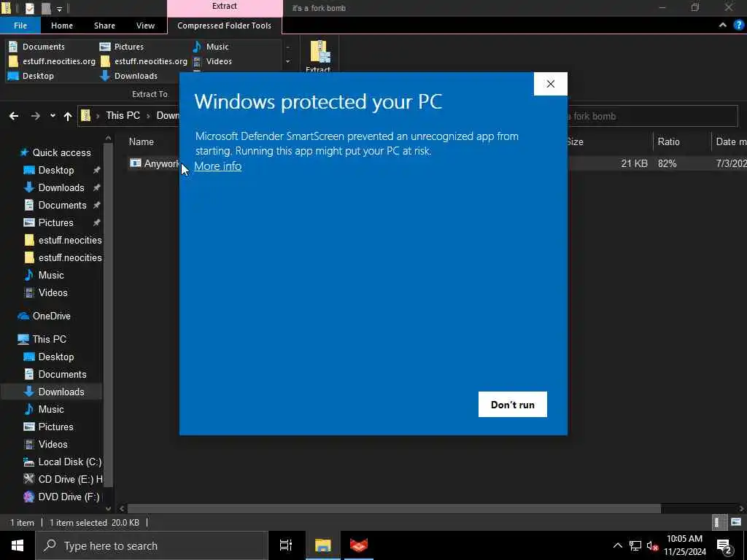
Task: Go forward with the forward arrow
Action: 35,116
